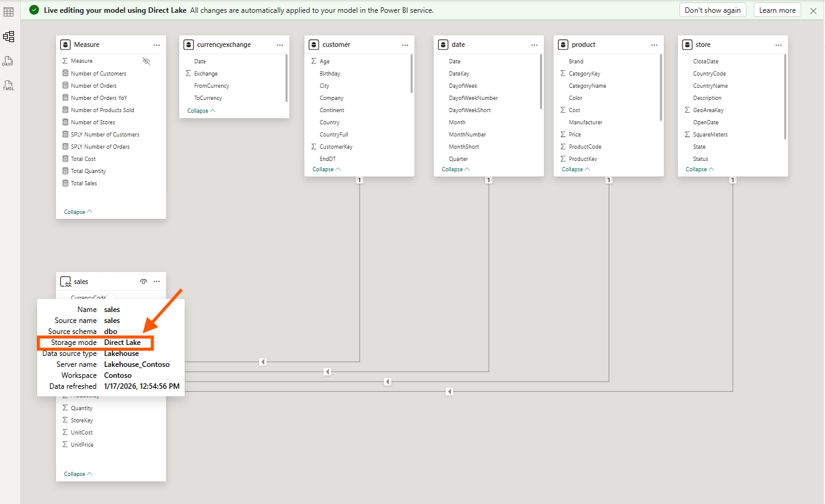825x504 pixels.
Task: Open the table view icon in left sidebar
Action: coord(9,12)
